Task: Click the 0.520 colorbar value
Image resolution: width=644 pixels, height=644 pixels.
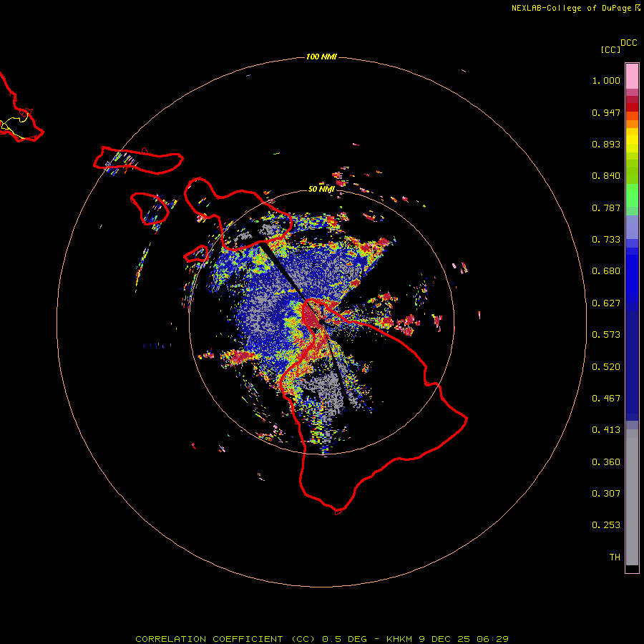Action: click(x=606, y=367)
